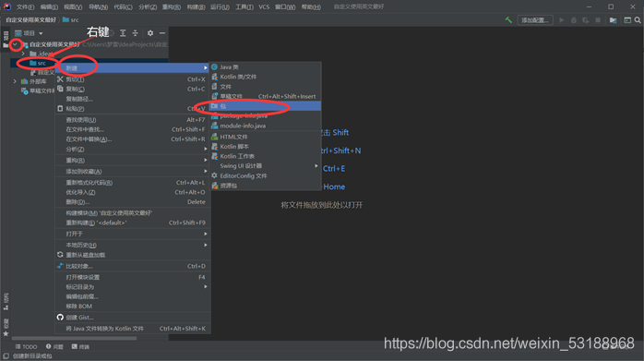Click the Copy icon beside 复制(C)
644x361 pixels.
pyautogui.click(x=60, y=89)
